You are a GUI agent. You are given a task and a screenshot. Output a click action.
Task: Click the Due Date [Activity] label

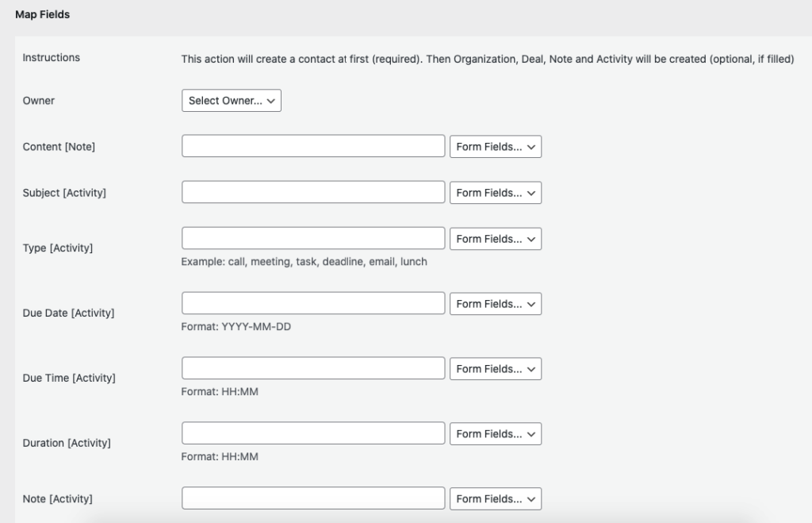(68, 313)
